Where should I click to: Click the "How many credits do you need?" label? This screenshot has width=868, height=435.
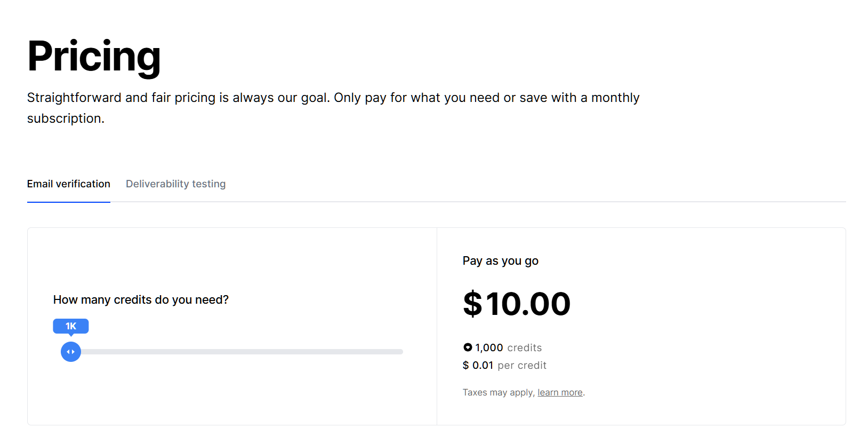tap(141, 300)
